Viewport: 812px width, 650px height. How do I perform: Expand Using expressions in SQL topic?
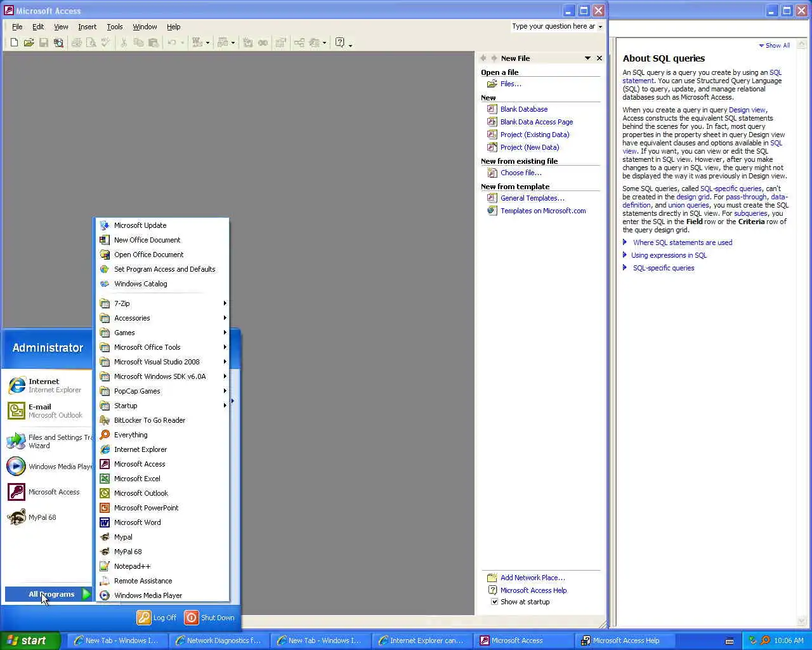click(669, 255)
